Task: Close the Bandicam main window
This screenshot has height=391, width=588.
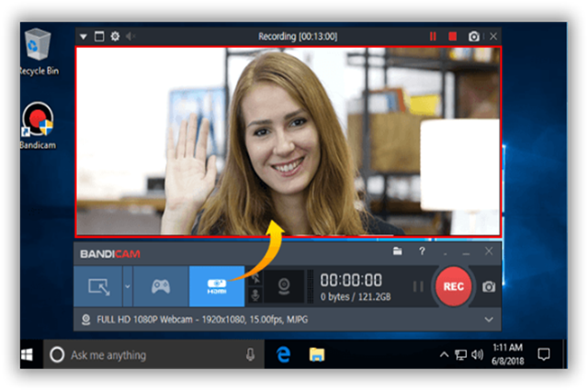Action: [x=489, y=251]
